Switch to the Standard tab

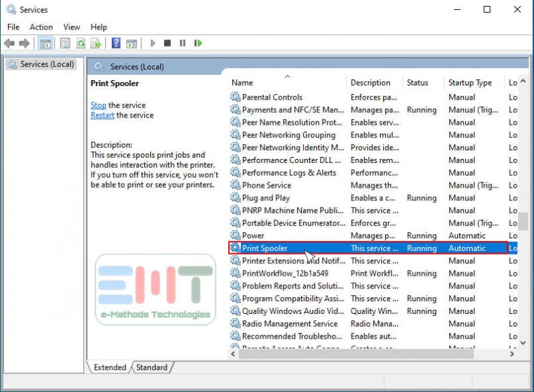(x=152, y=367)
